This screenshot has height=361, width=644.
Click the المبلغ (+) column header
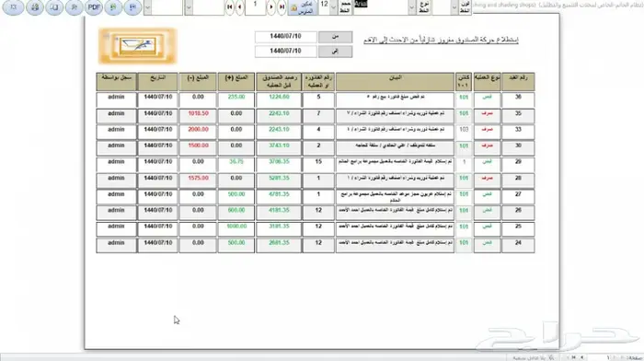pos(236,82)
